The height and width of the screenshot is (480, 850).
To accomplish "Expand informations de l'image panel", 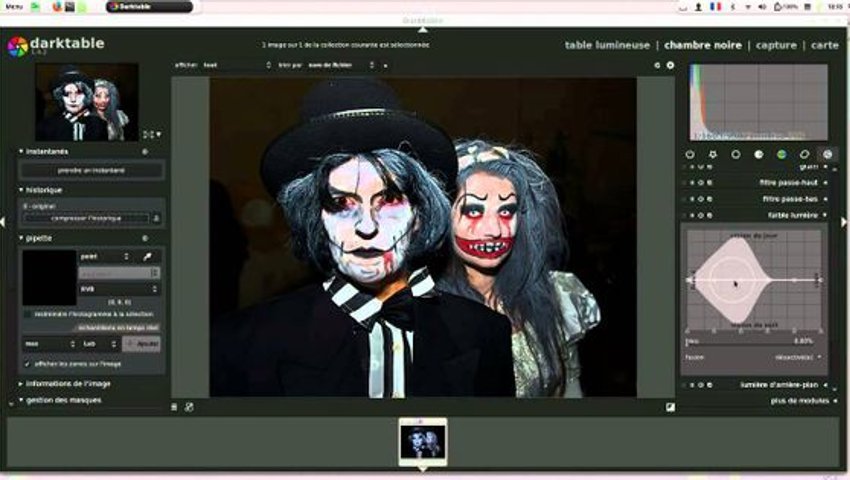I will pos(21,383).
